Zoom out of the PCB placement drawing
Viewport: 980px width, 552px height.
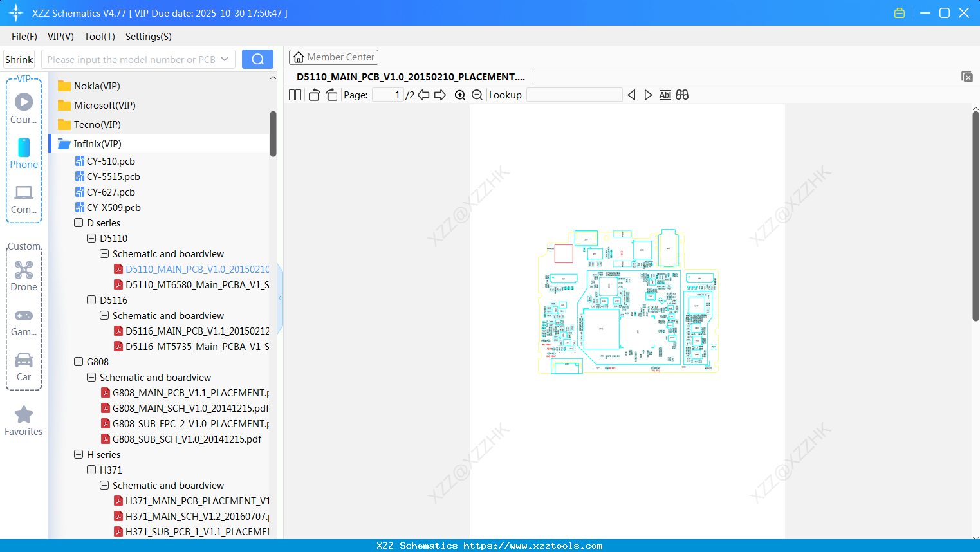click(477, 95)
